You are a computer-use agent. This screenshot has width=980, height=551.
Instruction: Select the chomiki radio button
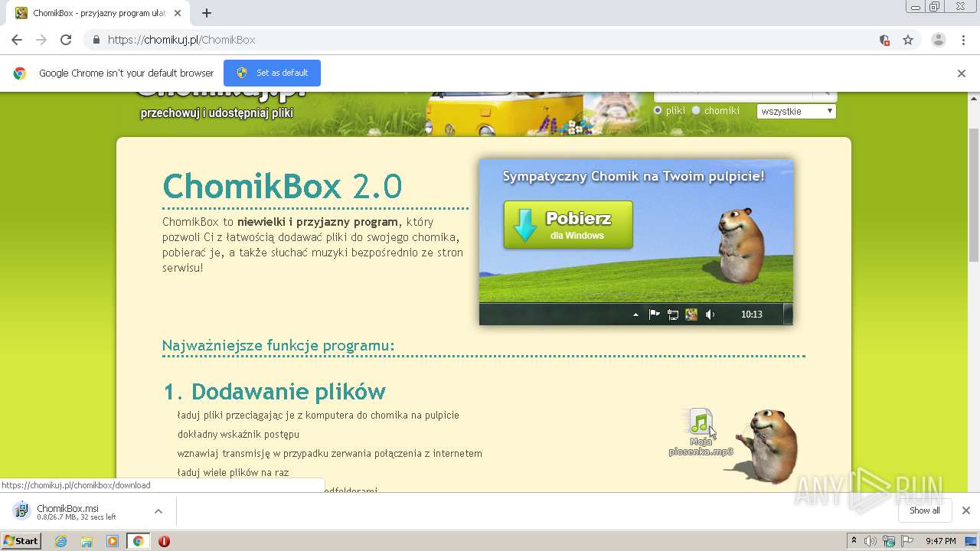click(696, 110)
